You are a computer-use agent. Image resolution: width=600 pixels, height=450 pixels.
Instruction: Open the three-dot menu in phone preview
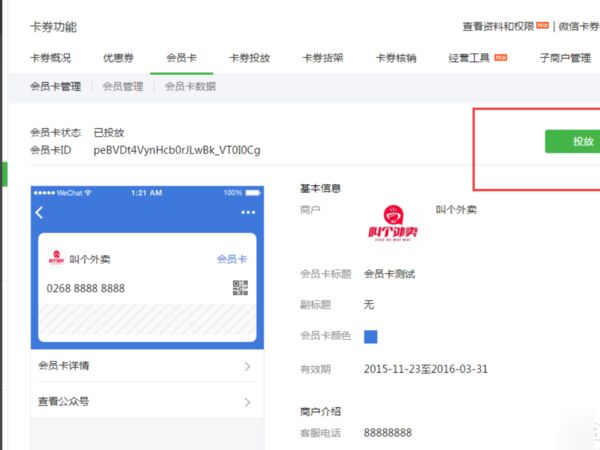coord(248,212)
